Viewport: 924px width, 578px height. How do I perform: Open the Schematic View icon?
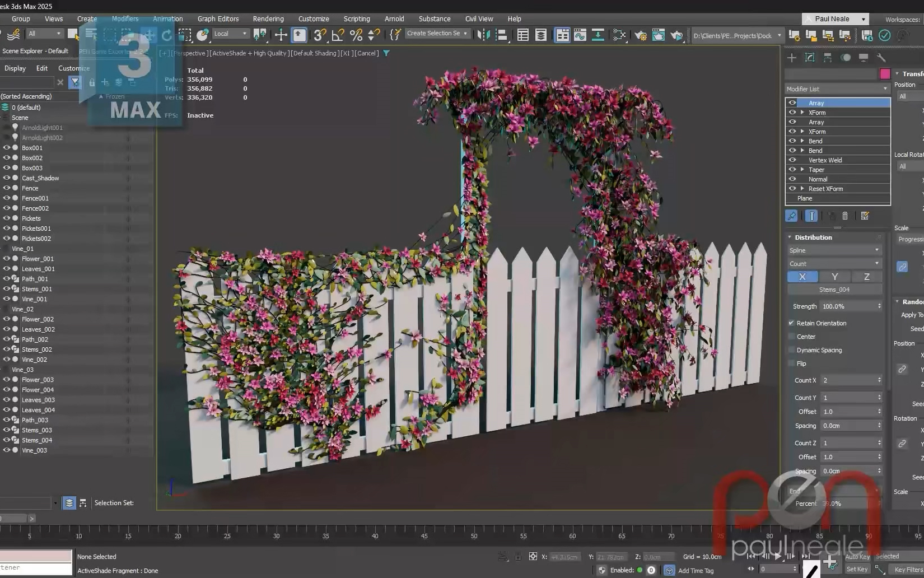click(619, 35)
